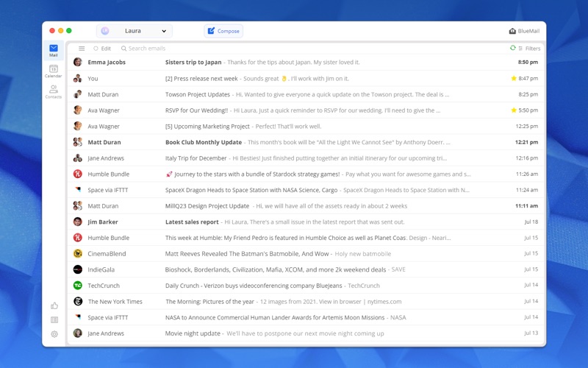The width and height of the screenshot is (588, 368).
Task: Click group avatar on Italy Trip email
Action: click(x=78, y=158)
